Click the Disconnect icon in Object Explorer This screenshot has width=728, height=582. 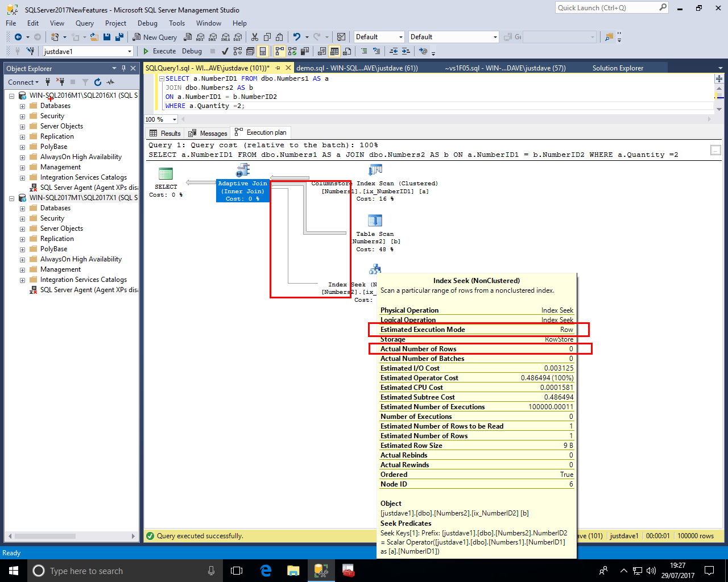pyautogui.click(x=60, y=82)
